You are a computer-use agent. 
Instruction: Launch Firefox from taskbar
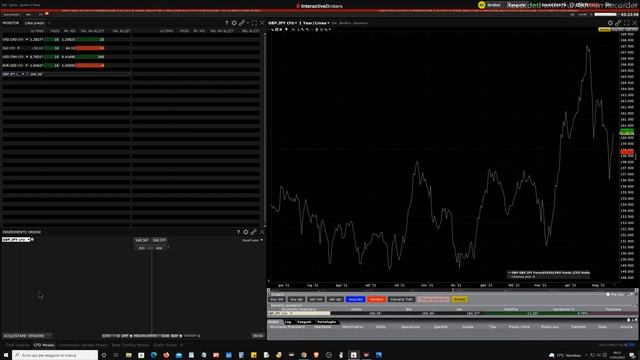tap(166, 355)
